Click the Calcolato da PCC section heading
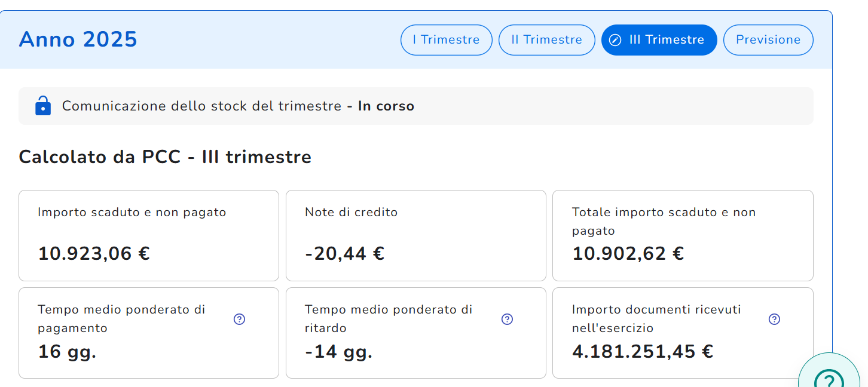 coord(165,157)
